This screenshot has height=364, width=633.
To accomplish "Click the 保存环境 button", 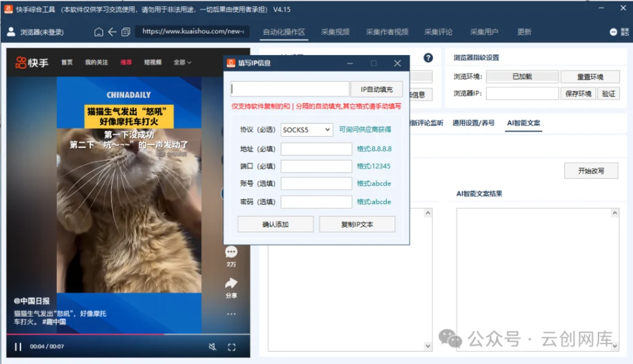I will click(578, 93).
